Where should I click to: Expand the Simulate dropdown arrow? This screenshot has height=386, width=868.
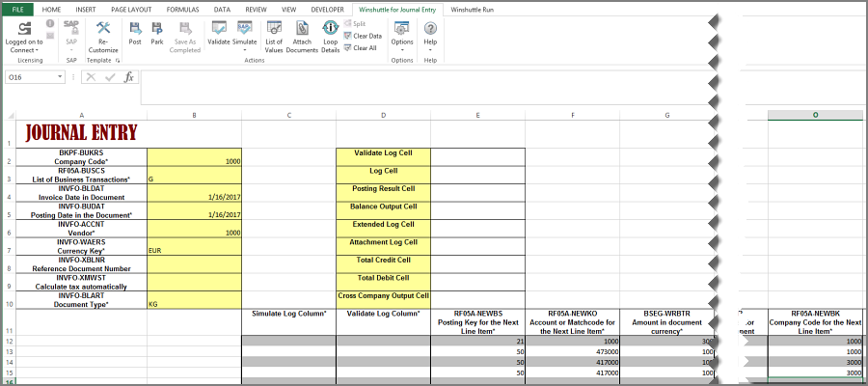[244, 50]
